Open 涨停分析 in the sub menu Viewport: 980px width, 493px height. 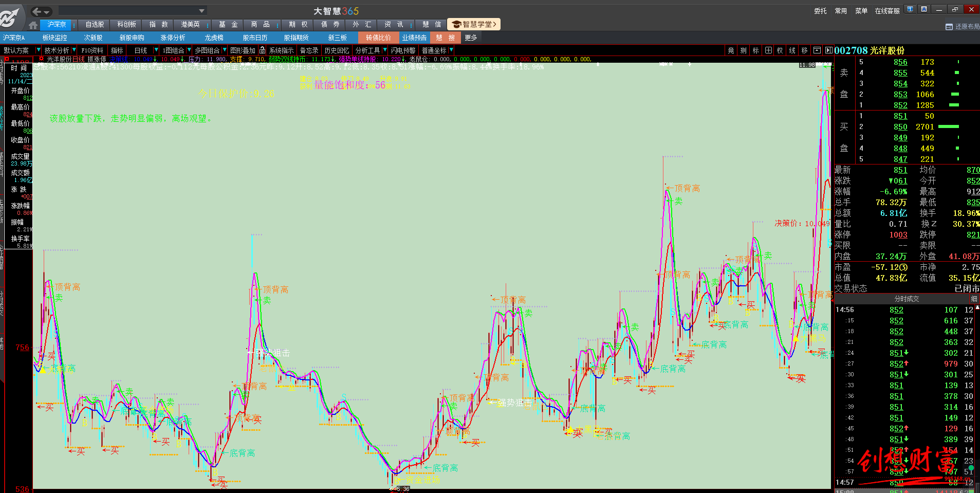[173, 38]
